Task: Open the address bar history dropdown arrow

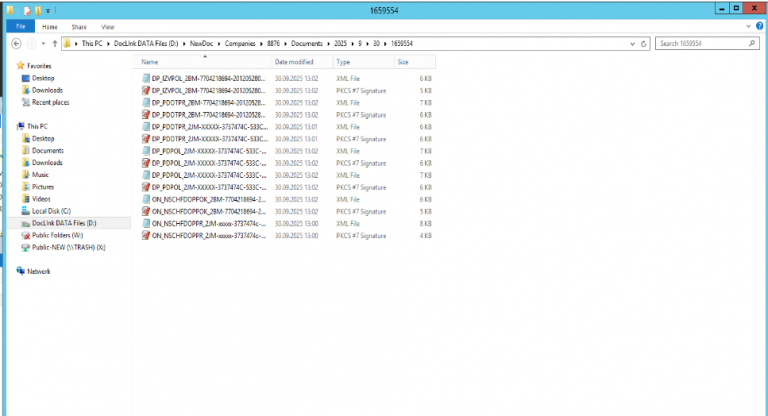Action: click(x=632, y=44)
